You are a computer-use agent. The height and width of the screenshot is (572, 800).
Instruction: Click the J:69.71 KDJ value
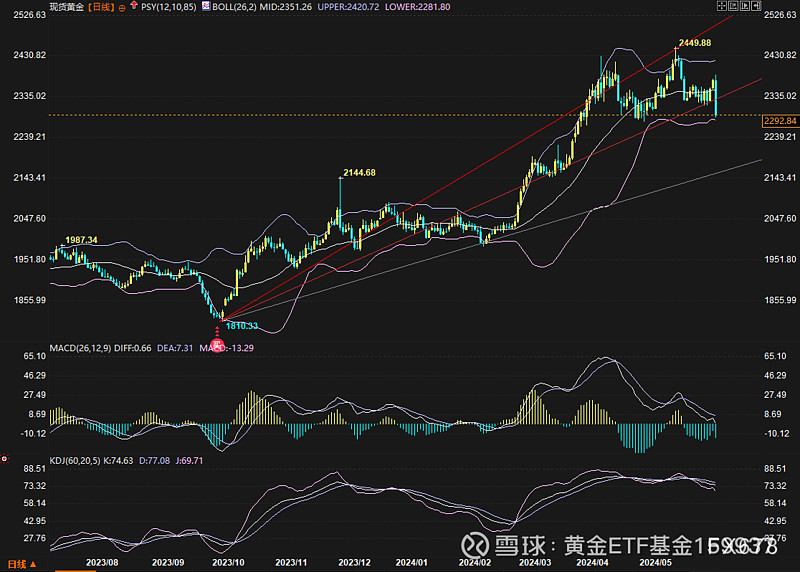pyautogui.click(x=189, y=461)
